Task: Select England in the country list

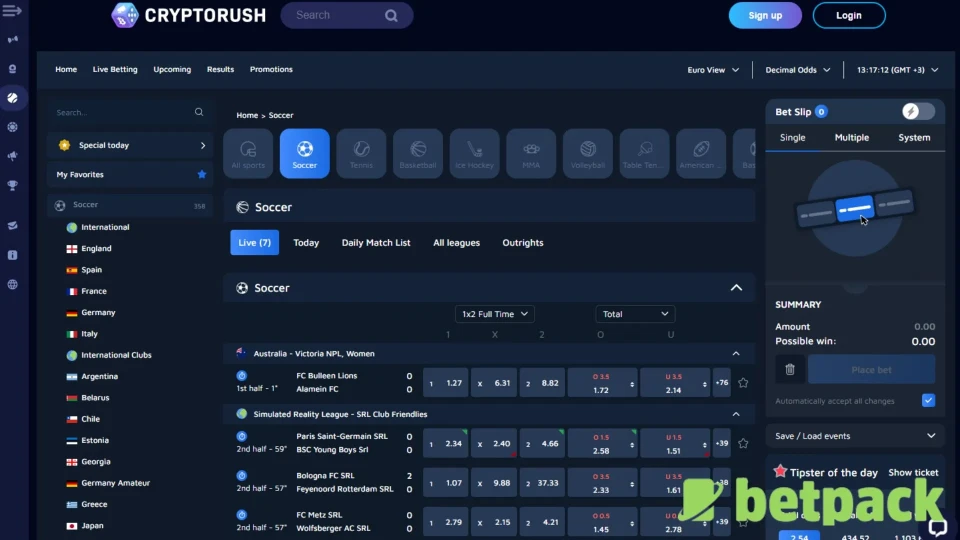Action: (x=97, y=249)
